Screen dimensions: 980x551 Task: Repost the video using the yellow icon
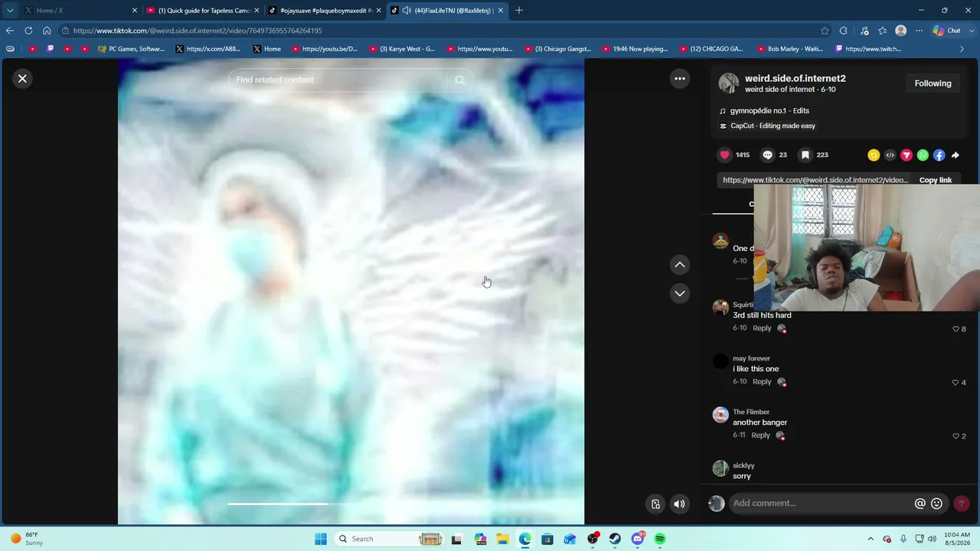coord(874,155)
